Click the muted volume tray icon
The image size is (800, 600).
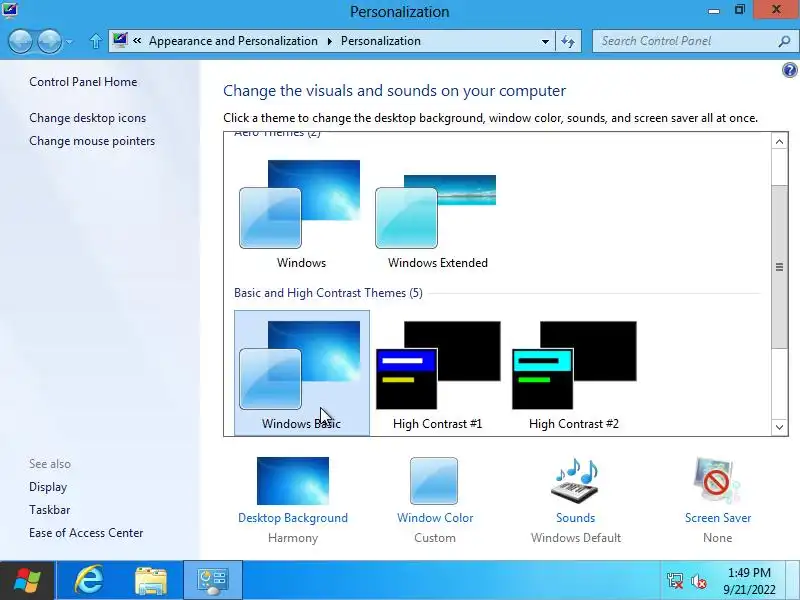point(698,581)
